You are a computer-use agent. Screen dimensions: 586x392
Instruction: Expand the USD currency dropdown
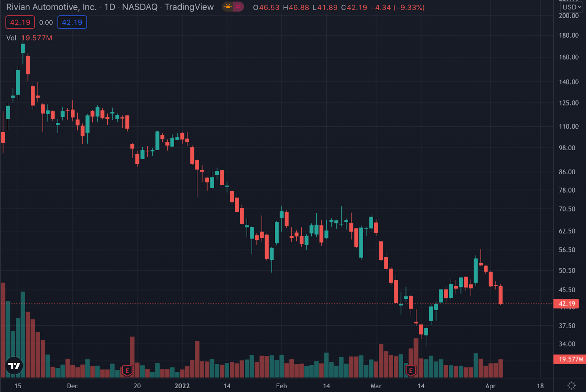pyautogui.click(x=572, y=7)
